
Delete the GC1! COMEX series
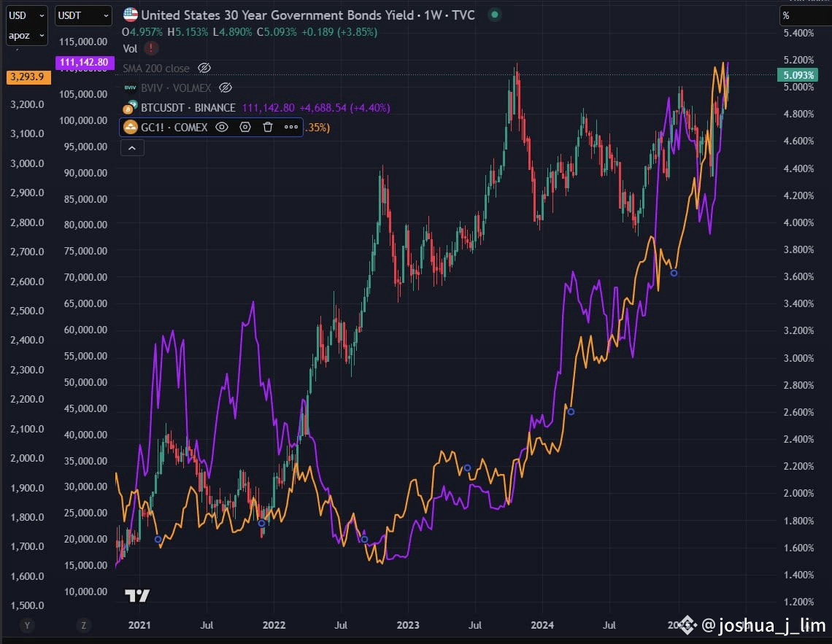tap(268, 127)
